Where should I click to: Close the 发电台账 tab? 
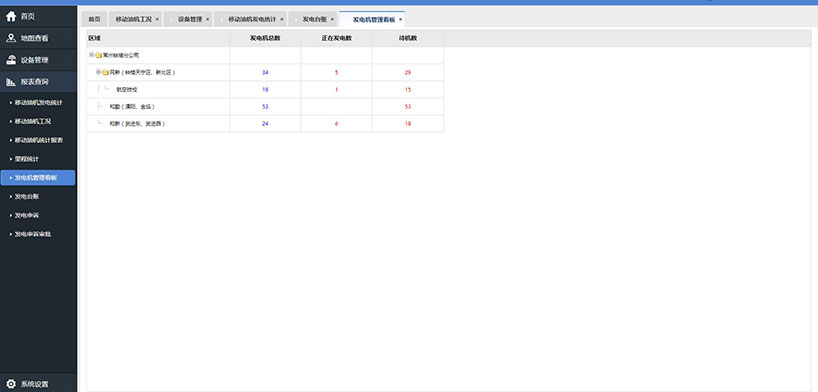pos(332,19)
